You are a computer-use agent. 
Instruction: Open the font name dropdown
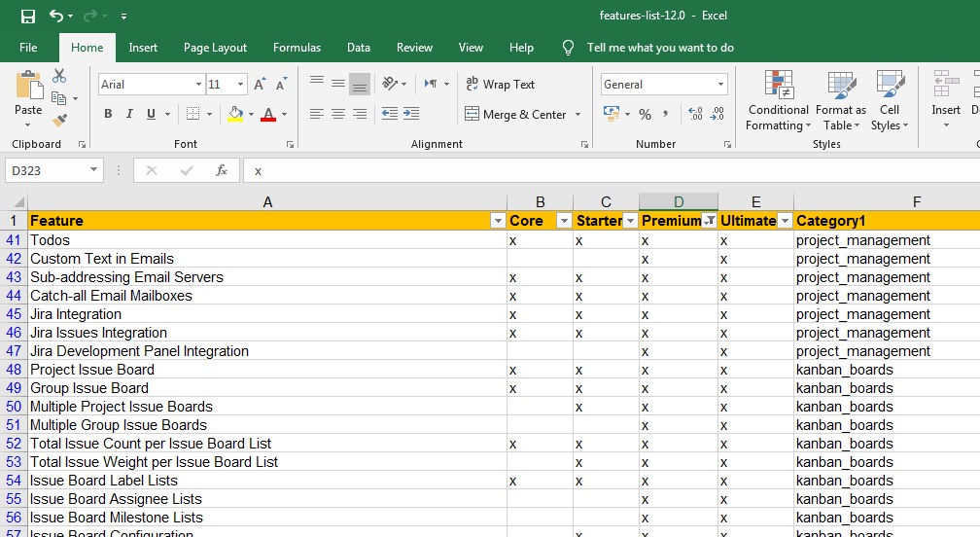coord(197,85)
